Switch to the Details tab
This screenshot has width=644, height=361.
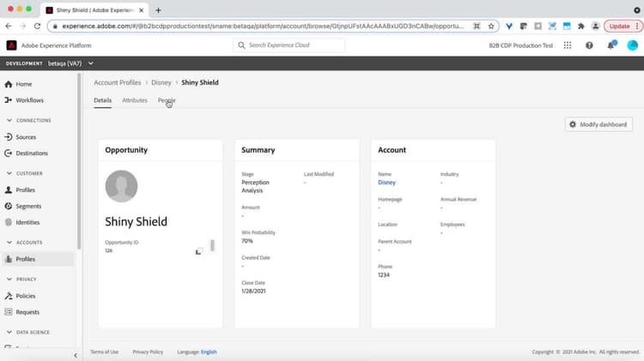pos(103,100)
